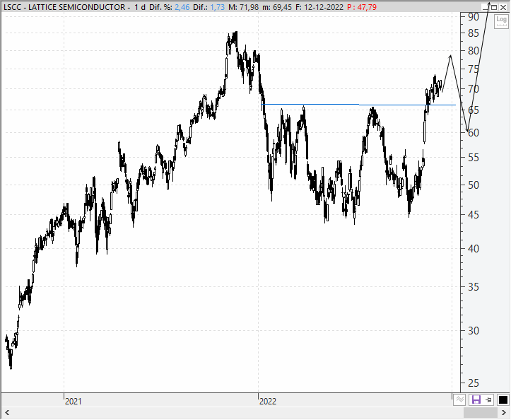
Task: Click the 50 price axis label
Action: 474,185
